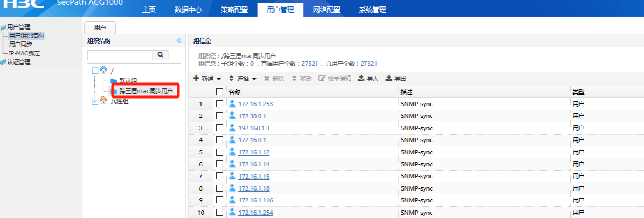Collapse 用户管理 sidebar section
The image size is (644, 218).
click(x=18, y=27)
